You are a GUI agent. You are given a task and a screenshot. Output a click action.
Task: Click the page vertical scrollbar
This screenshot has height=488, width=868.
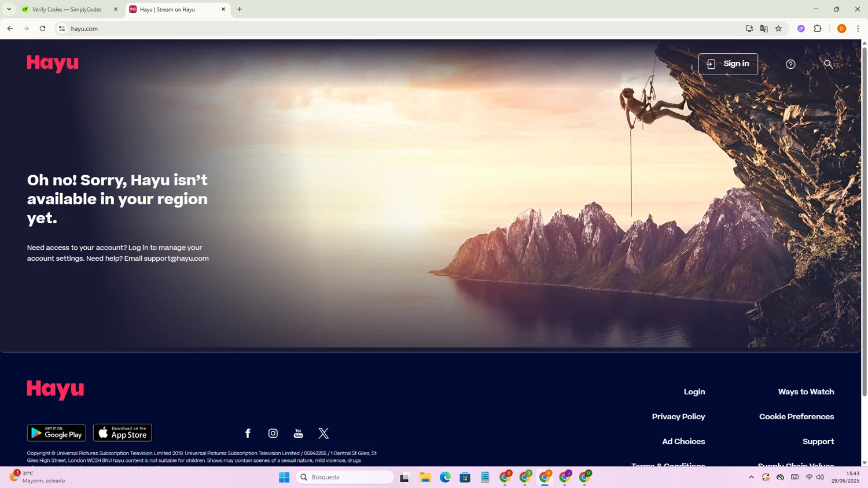click(865, 223)
